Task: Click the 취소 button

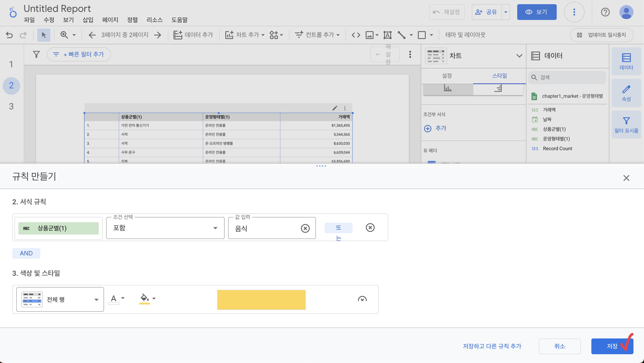Action: (559, 346)
